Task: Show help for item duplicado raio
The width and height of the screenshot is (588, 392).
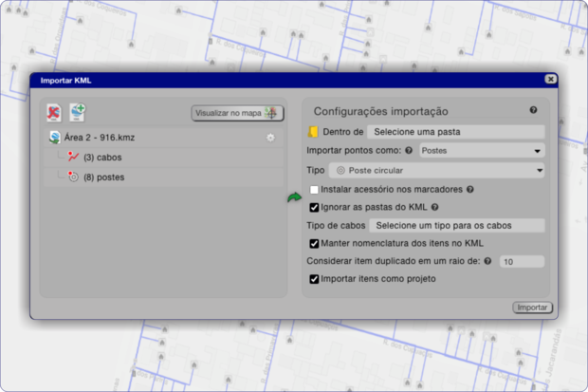Action: [487, 261]
